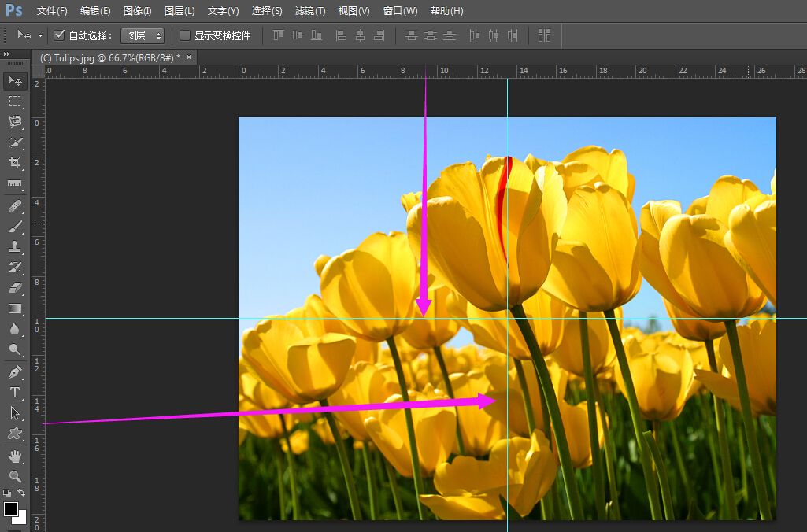The width and height of the screenshot is (807, 532).
Task: Select the Crop tool
Action: tap(15, 163)
